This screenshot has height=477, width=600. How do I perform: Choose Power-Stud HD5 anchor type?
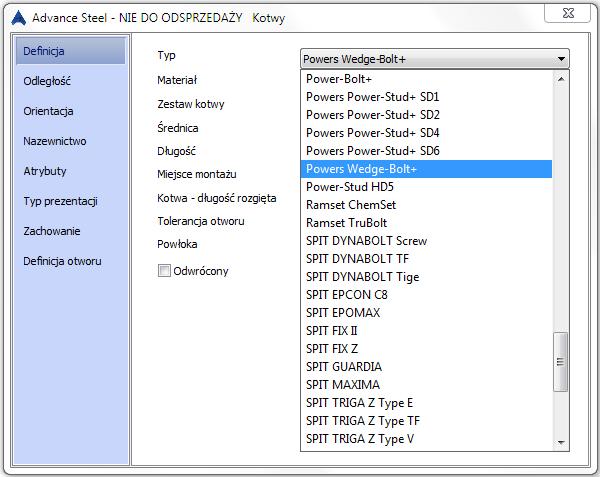pos(426,187)
